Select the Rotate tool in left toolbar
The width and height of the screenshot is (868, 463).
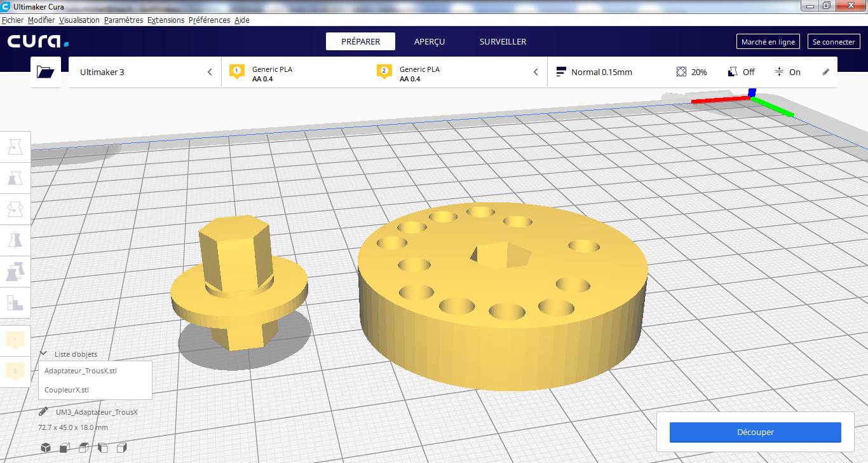(15, 209)
